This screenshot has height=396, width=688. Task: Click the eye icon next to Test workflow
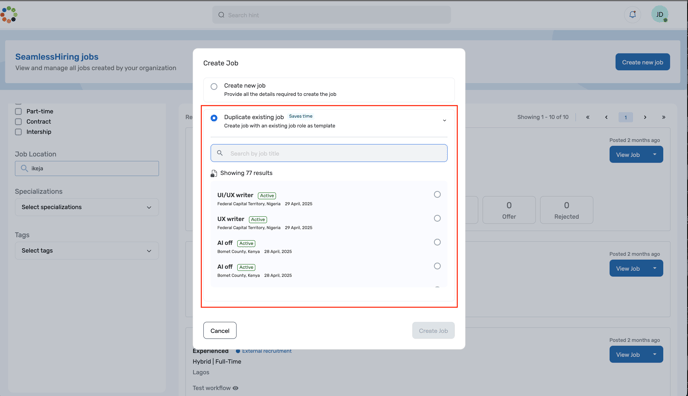coord(236,388)
